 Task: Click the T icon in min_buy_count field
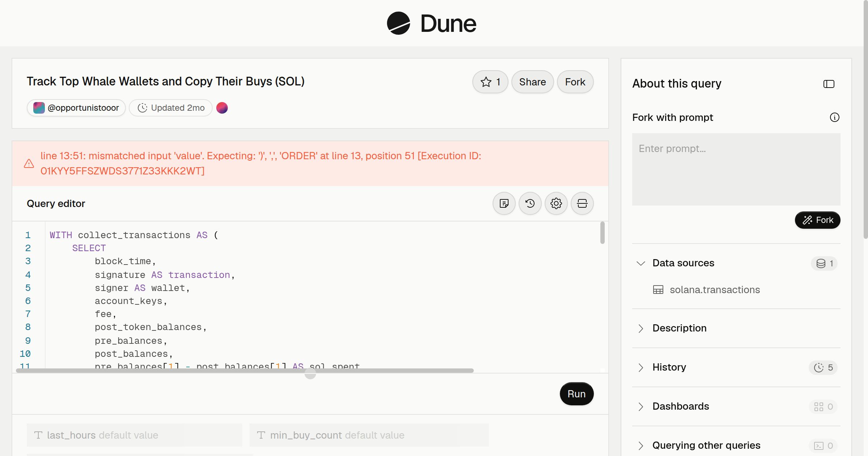[x=261, y=435]
